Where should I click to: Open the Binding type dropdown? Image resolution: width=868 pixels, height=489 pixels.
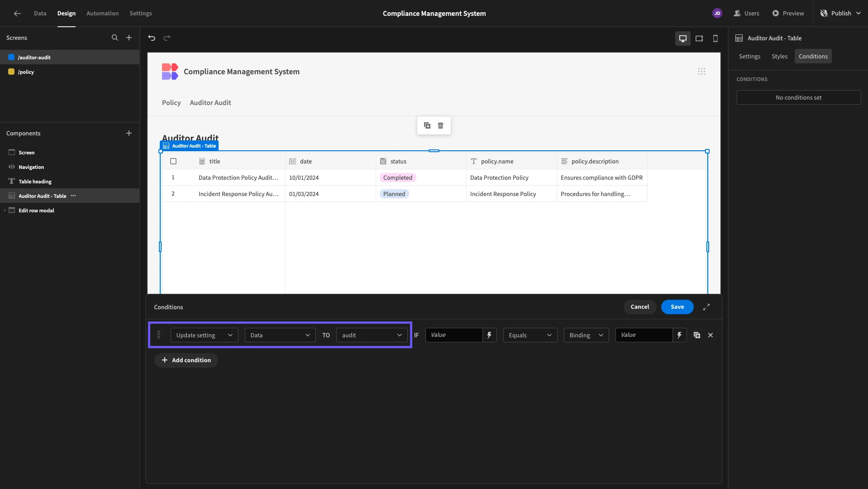[586, 335]
